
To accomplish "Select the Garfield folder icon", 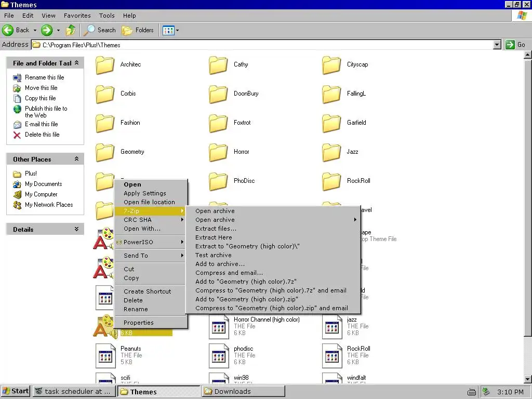I will [x=331, y=123].
